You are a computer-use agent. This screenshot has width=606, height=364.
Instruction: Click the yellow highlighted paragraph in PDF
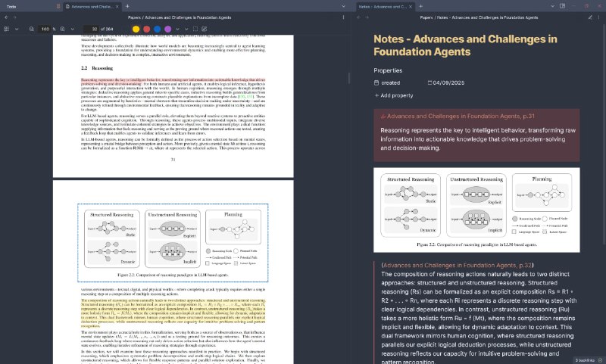point(173,313)
